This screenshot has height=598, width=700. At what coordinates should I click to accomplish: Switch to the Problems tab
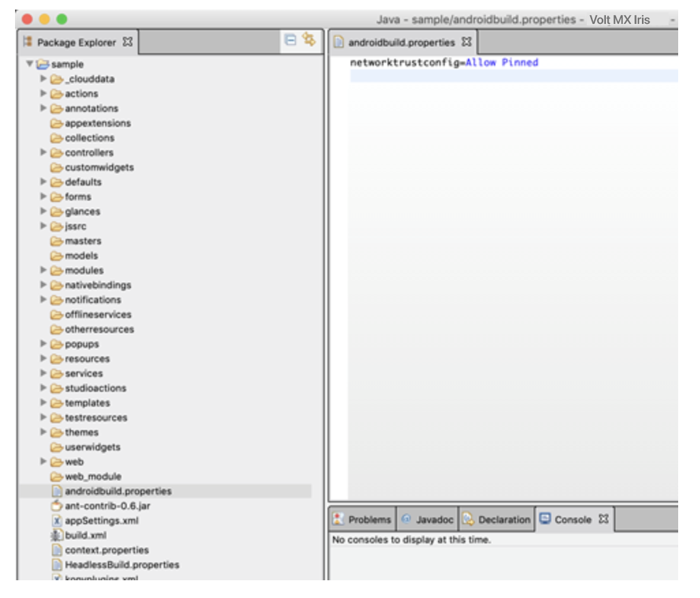(x=364, y=519)
